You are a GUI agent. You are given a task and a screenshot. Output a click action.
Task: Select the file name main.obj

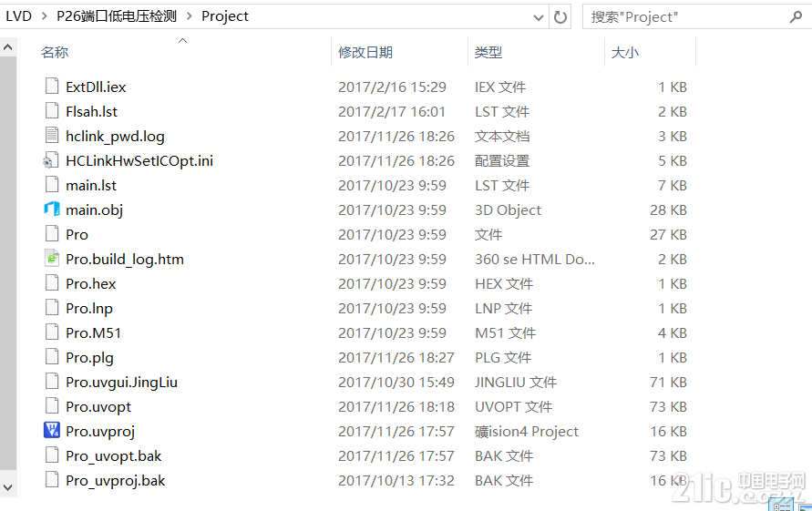coord(94,210)
